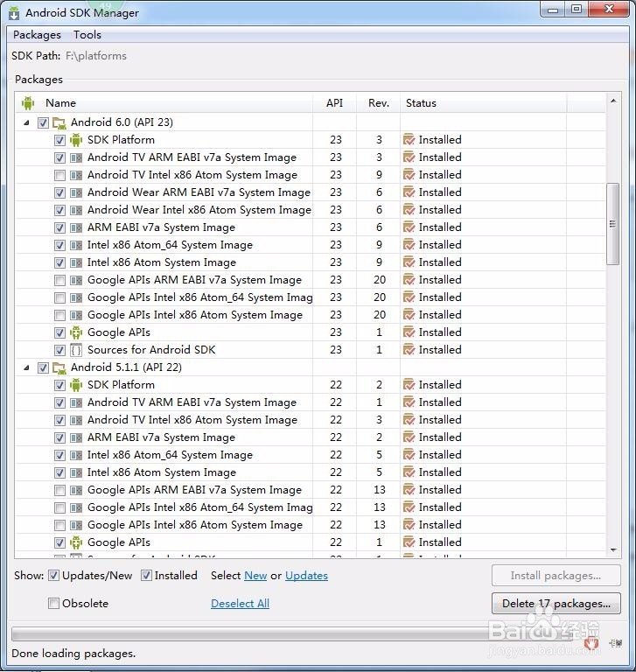Click the 'Done loading packages.' status text
The height and width of the screenshot is (672, 636).
tap(73, 654)
